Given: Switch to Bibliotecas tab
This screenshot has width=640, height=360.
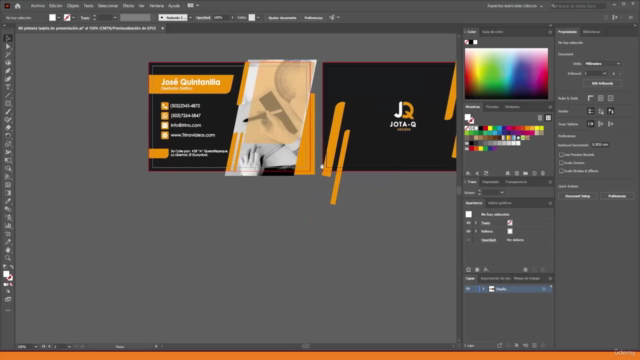Looking at the screenshot, I should [x=591, y=32].
